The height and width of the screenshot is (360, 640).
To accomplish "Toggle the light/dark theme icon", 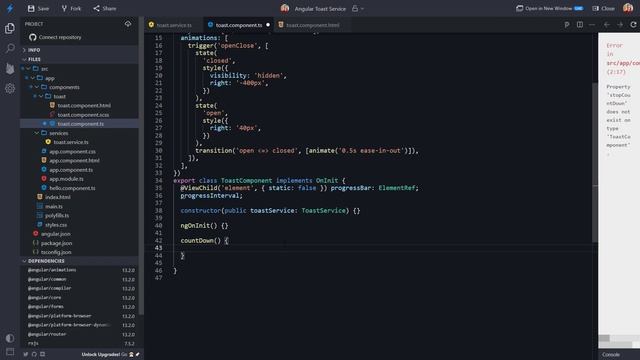I will coord(10,338).
